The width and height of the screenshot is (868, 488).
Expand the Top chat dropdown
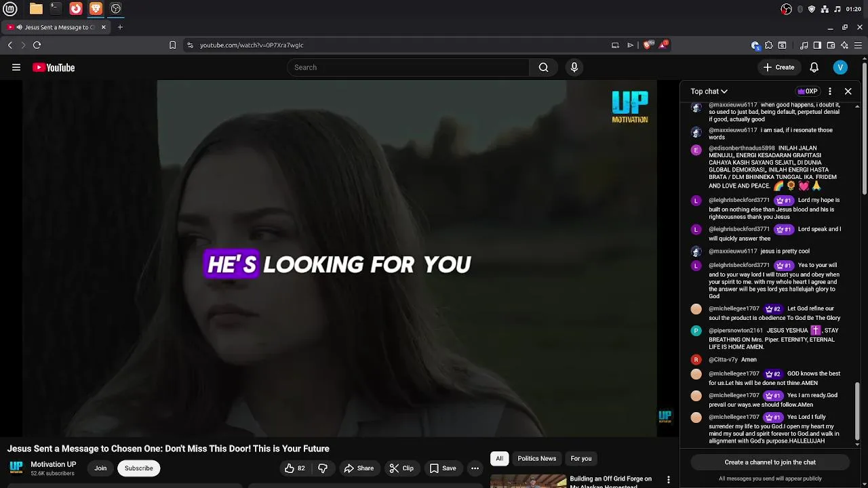[709, 91]
